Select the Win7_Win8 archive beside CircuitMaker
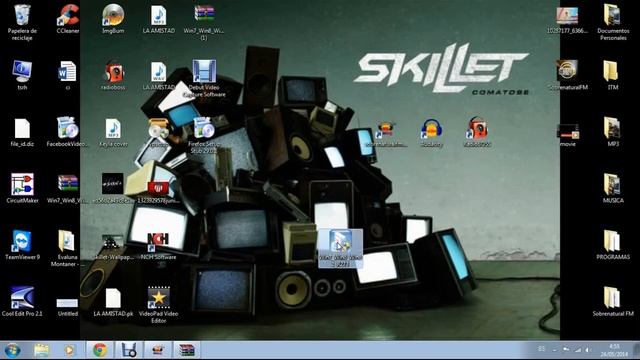The height and width of the screenshot is (360, 640). pos(68,188)
